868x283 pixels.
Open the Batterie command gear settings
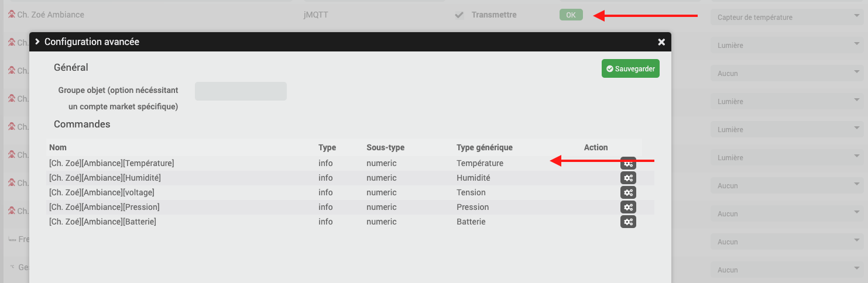point(628,222)
